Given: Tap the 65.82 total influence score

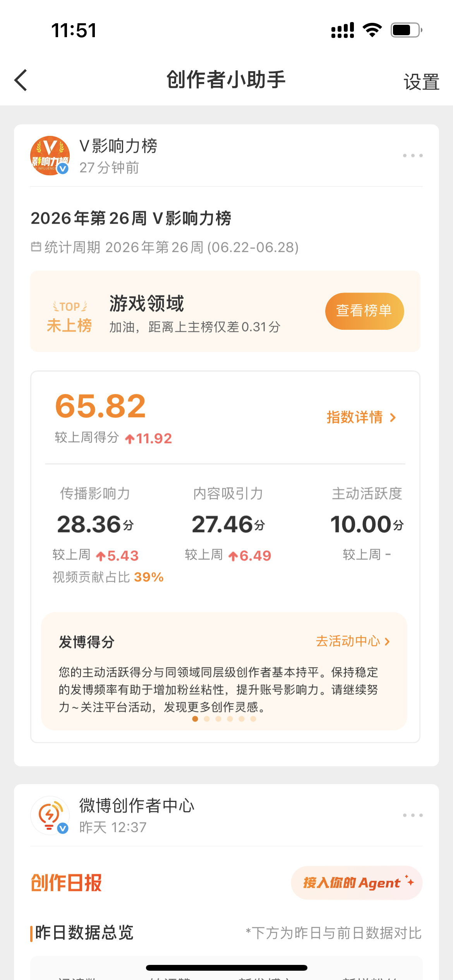Looking at the screenshot, I should pyautogui.click(x=100, y=406).
